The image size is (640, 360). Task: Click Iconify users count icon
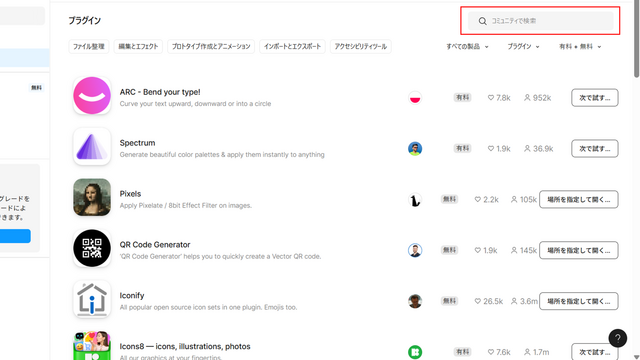click(514, 301)
